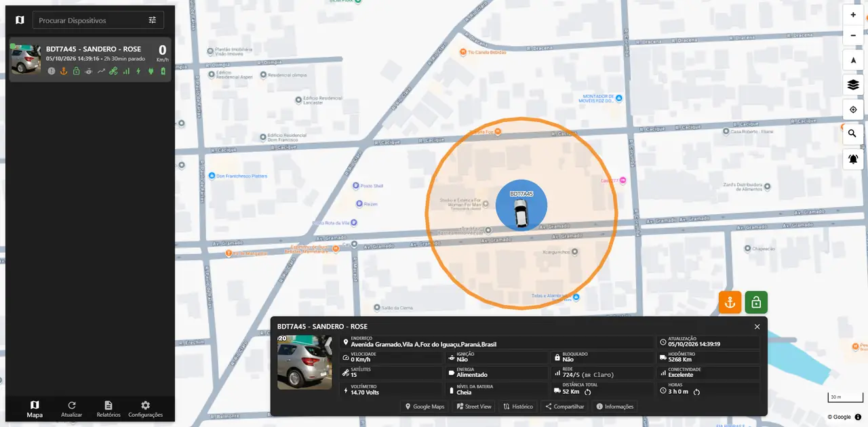Viewport: 868px width, 427px height.
Task: Toggle the green unlock button on the map
Action: [756, 302]
